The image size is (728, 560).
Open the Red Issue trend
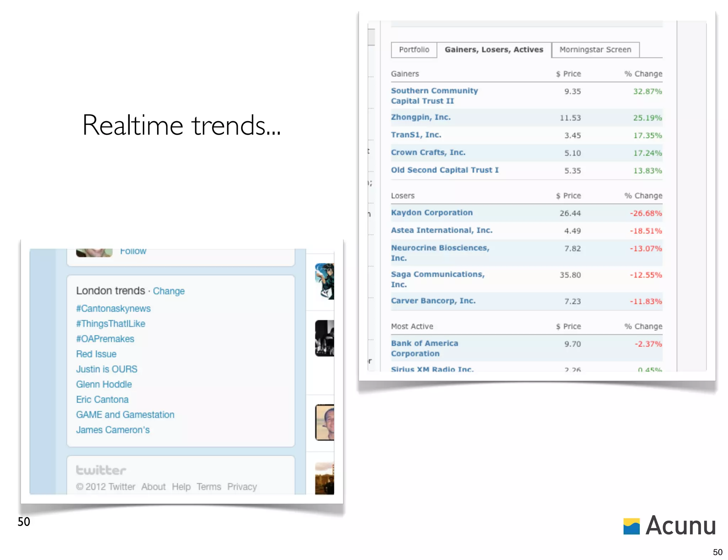pyautogui.click(x=96, y=354)
